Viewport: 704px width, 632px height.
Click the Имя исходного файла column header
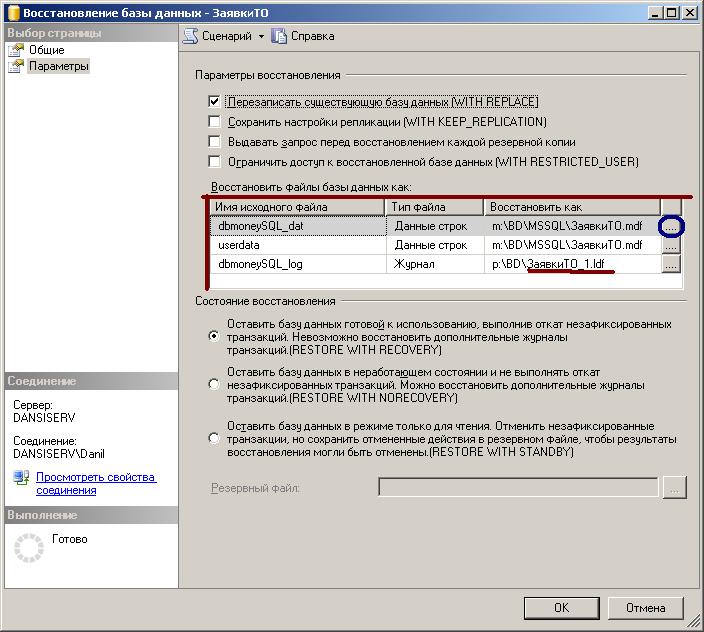tap(298, 207)
